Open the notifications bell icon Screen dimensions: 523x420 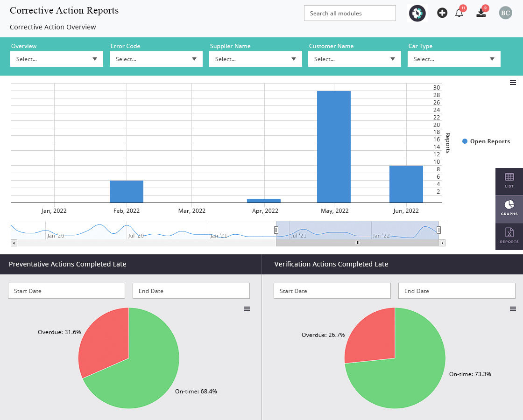click(x=459, y=14)
